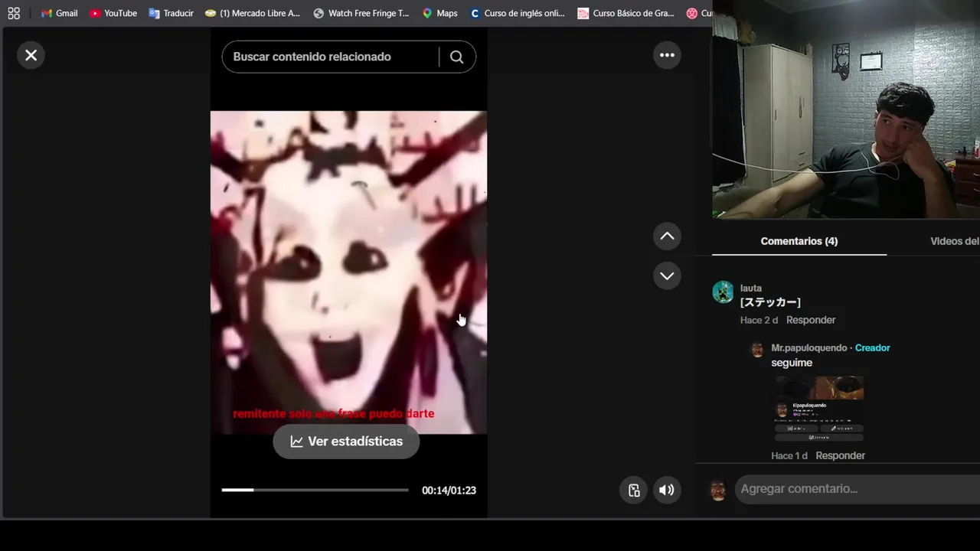This screenshot has height=551, width=980.
Task: Open the 'Traducir' bookmark
Action: coord(171,13)
